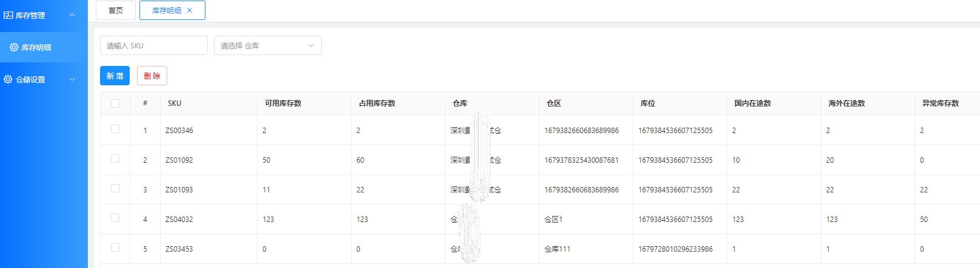
Task: Click the SKU cell ZS01093
Action: (179, 190)
